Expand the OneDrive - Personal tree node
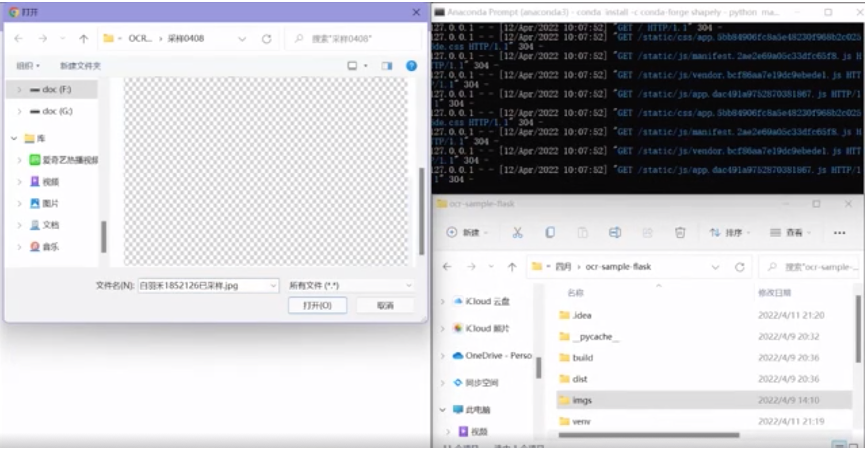The width and height of the screenshot is (866, 449). (x=443, y=356)
